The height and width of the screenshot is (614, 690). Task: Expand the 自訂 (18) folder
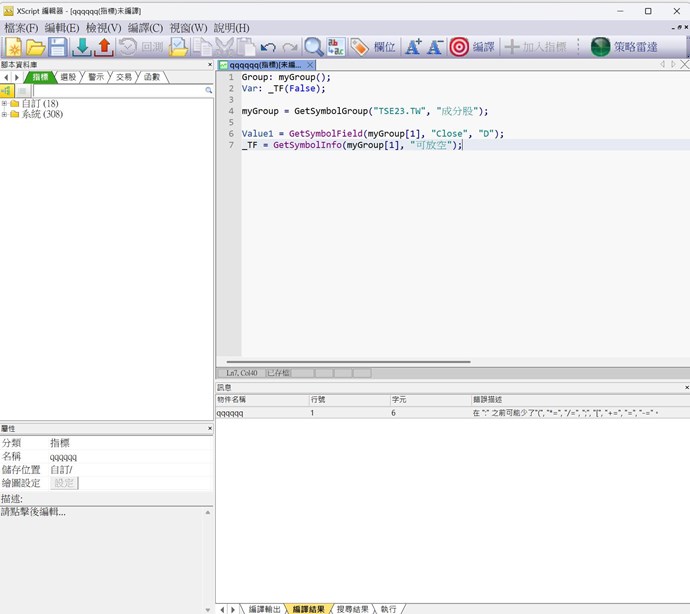pyautogui.click(x=5, y=104)
